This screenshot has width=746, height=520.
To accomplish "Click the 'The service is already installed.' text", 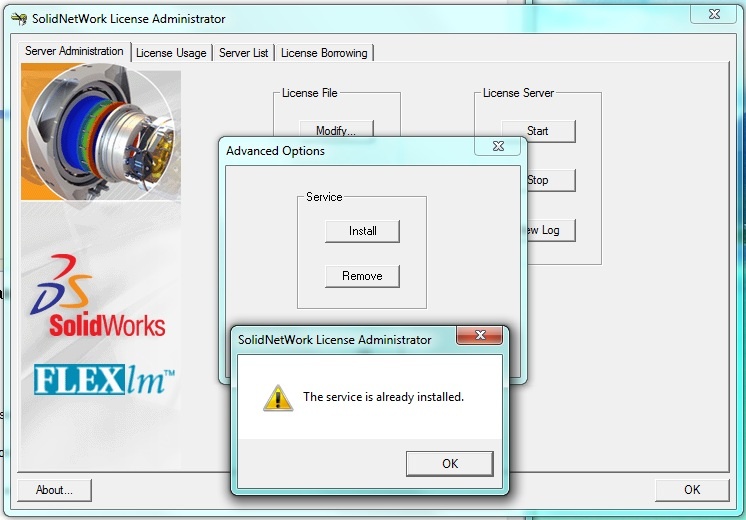I will click(383, 397).
